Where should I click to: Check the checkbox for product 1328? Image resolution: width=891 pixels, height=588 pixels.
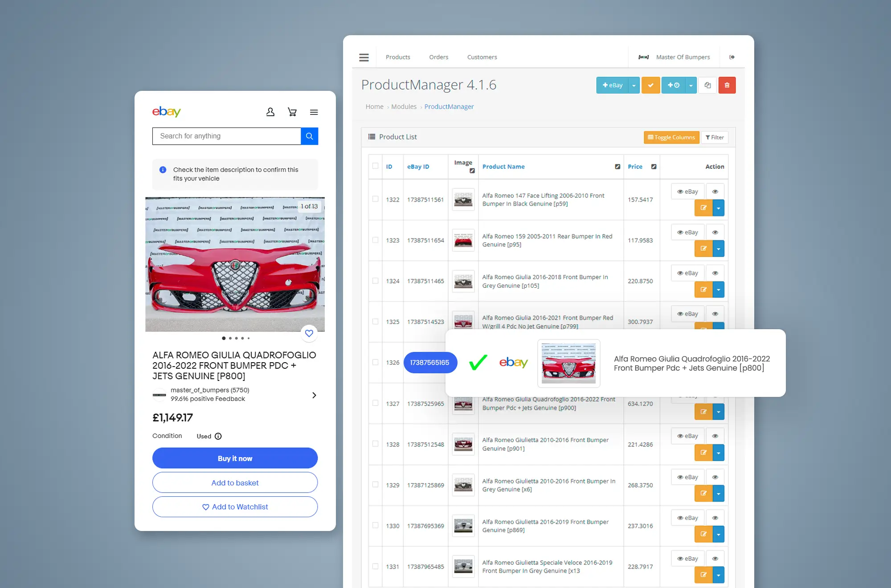[376, 444]
